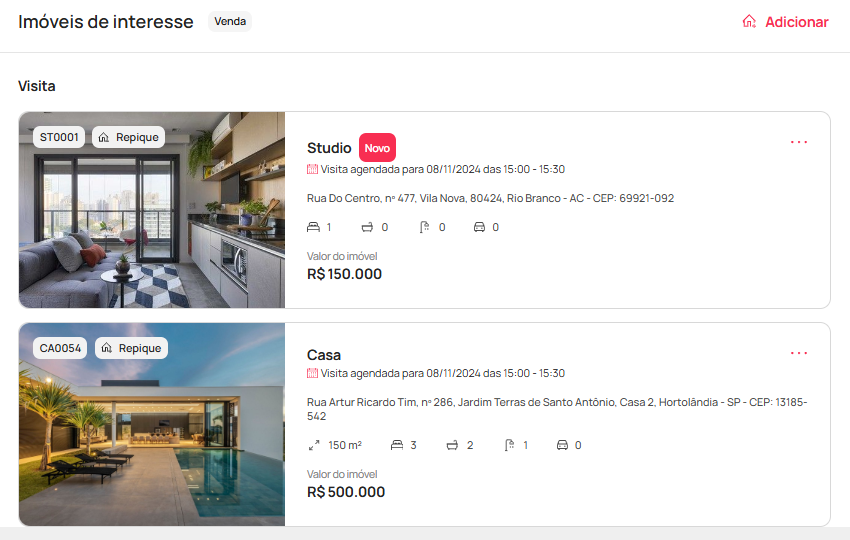This screenshot has height=540, width=850.
Task: Click the calendar icon on Studio visit
Action: click(x=312, y=169)
